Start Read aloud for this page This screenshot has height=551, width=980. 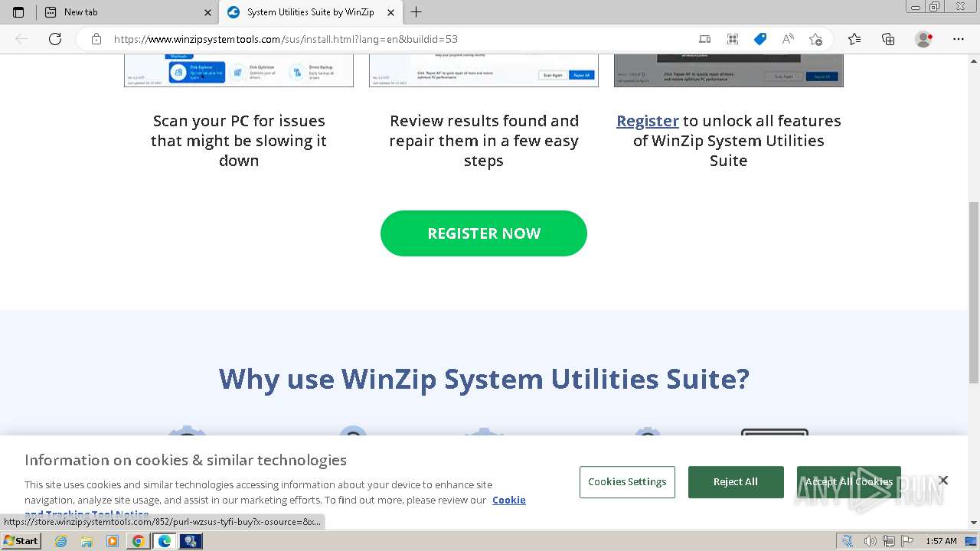788,39
